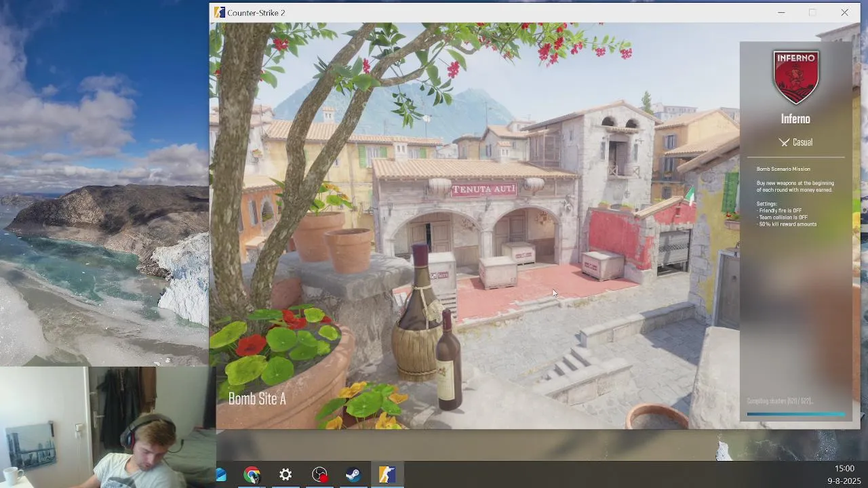Open the Settings gear in the taskbar

(285, 475)
